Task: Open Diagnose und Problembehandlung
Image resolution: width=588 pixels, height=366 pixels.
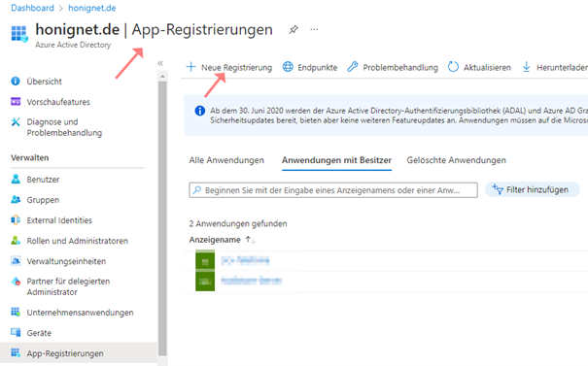Action: click(x=64, y=127)
